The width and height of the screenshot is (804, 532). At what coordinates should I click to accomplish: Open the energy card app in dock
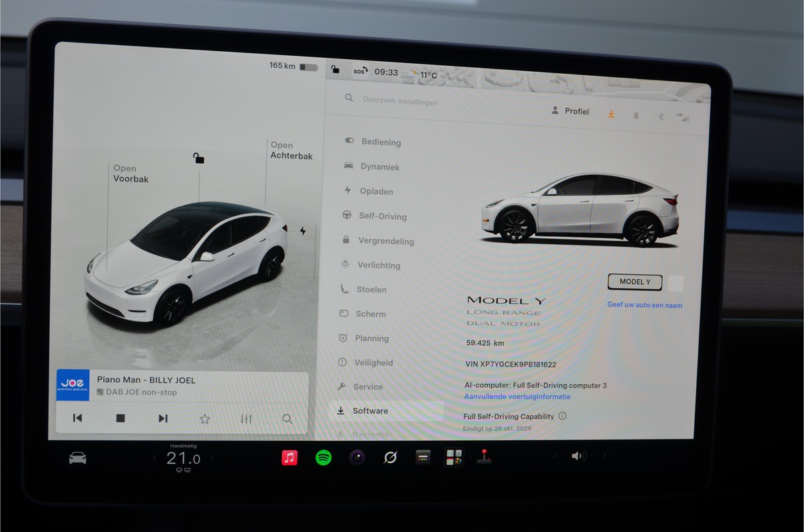(423, 458)
